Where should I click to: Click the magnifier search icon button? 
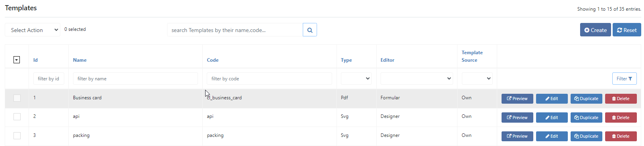(310, 30)
